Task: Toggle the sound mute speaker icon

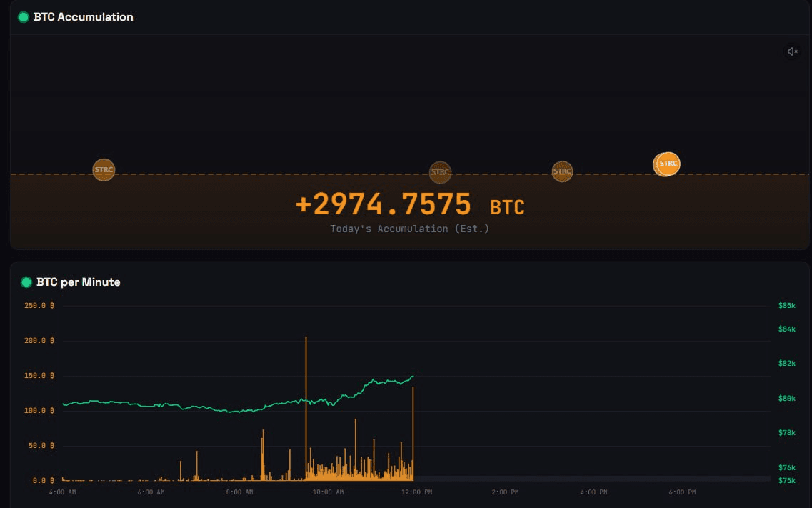Action: point(792,51)
